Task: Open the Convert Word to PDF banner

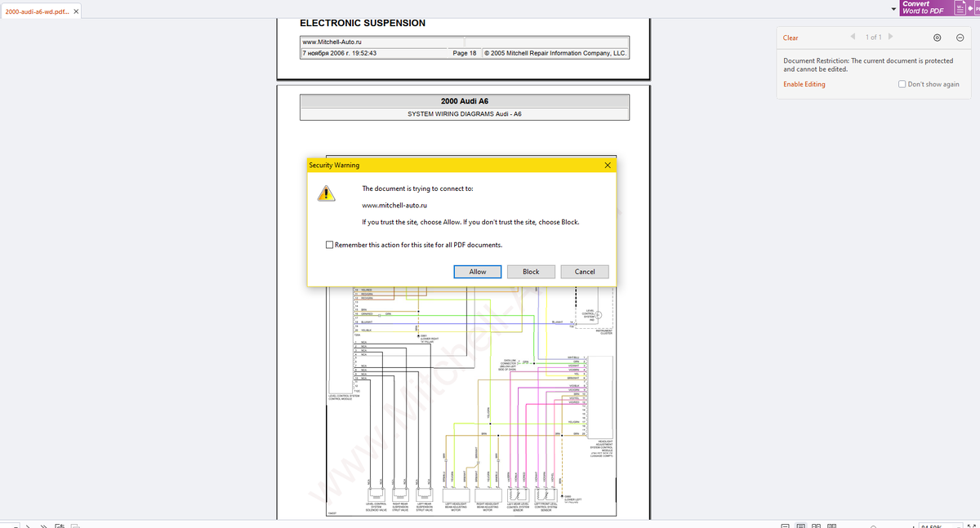Action: point(939,7)
